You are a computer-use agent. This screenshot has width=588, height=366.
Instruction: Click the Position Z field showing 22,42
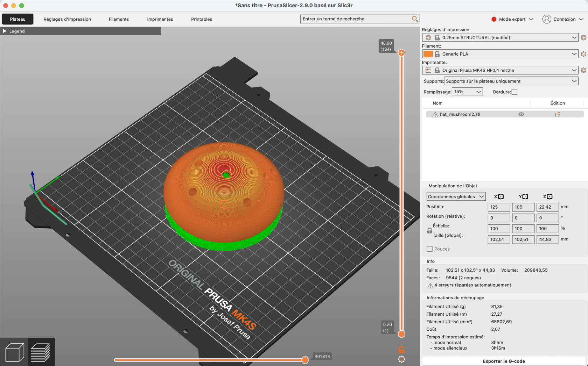pyautogui.click(x=547, y=207)
